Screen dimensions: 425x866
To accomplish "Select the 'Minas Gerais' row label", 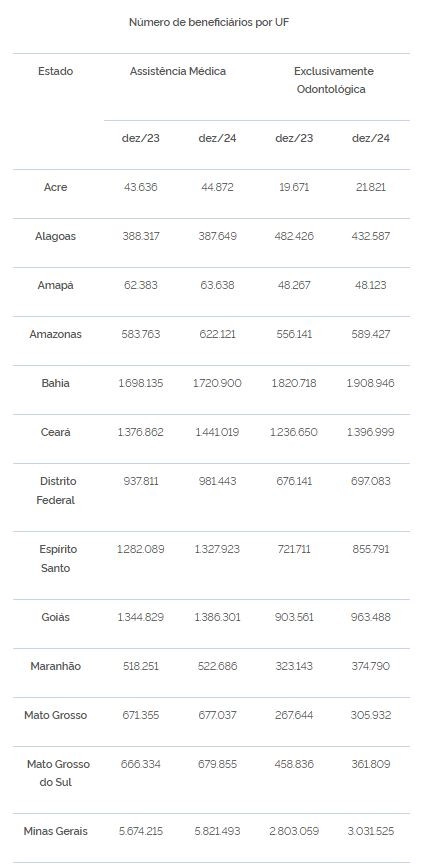I will click(56, 831).
